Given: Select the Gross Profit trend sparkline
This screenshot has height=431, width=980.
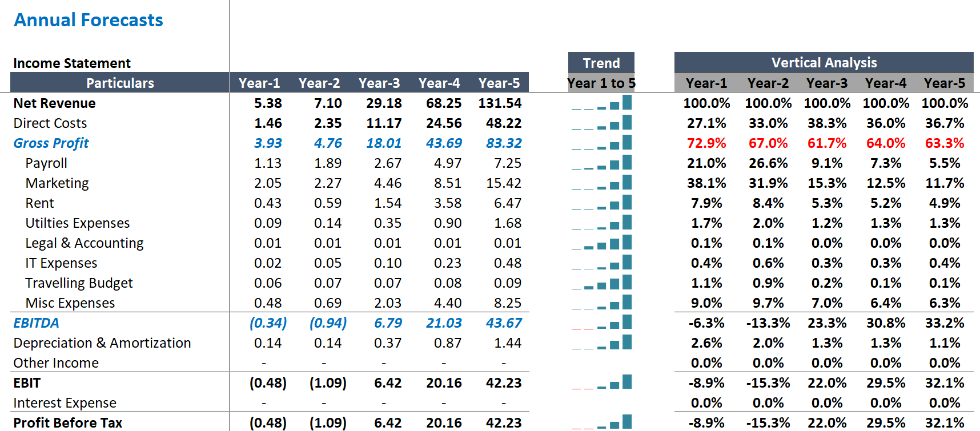Looking at the screenshot, I should (x=601, y=143).
